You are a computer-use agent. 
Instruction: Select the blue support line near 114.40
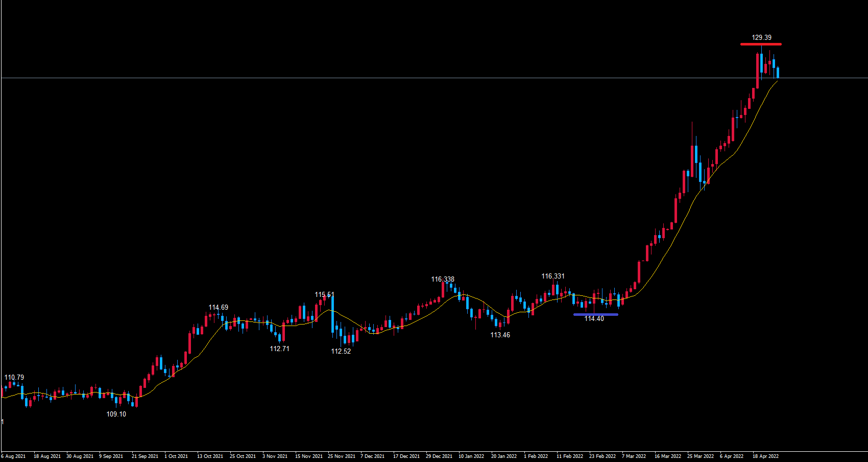595,314
